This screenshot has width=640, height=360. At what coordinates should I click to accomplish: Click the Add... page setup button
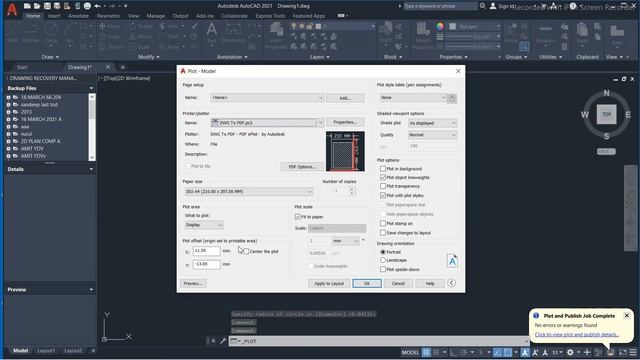pos(345,98)
